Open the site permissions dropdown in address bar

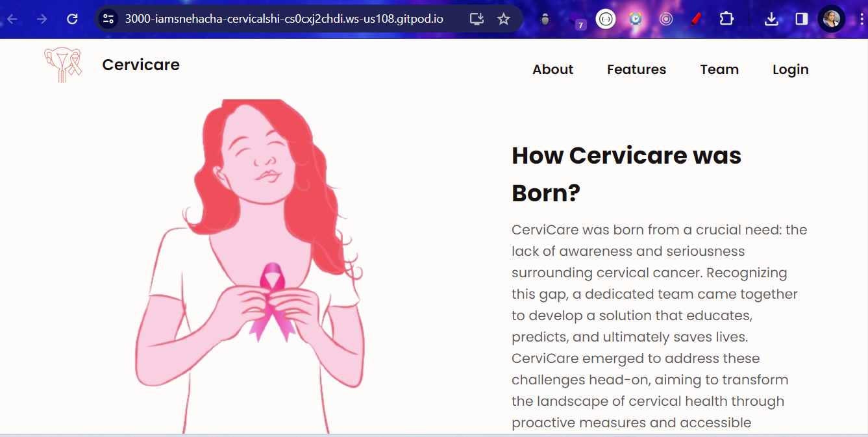108,19
